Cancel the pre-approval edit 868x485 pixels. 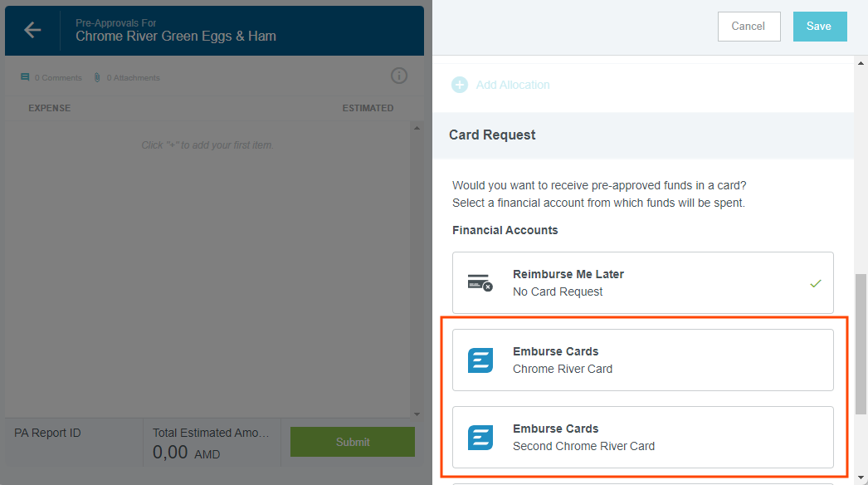click(x=749, y=27)
